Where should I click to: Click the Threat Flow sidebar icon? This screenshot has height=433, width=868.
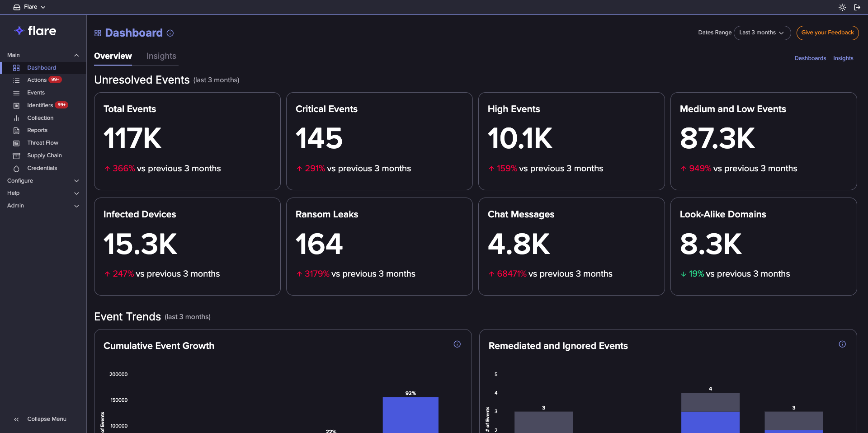(x=16, y=143)
